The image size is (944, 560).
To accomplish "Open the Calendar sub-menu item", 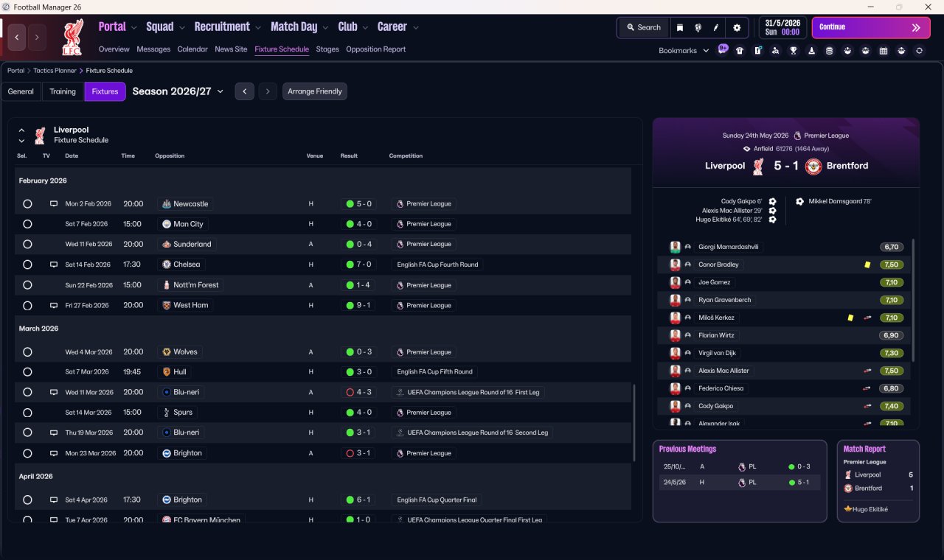I will point(192,49).
